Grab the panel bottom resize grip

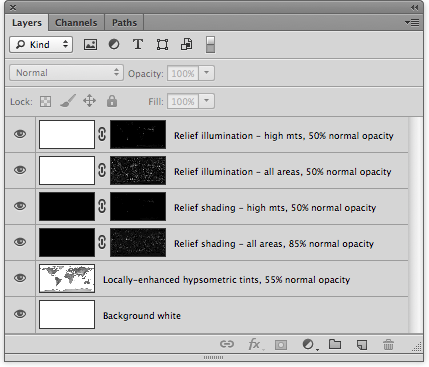213,358
